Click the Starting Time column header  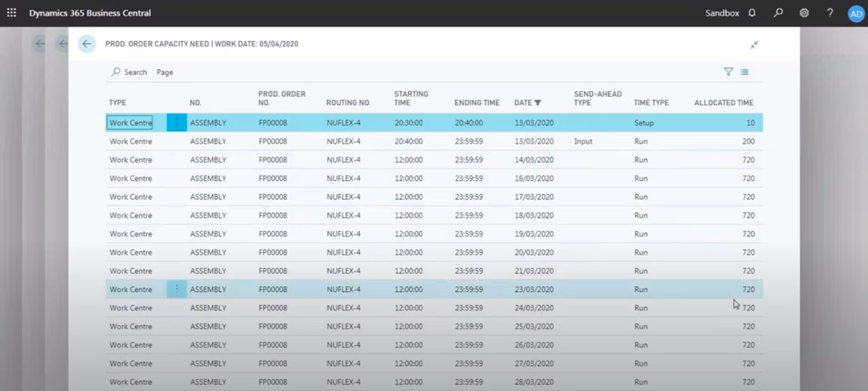pos(411,98)
